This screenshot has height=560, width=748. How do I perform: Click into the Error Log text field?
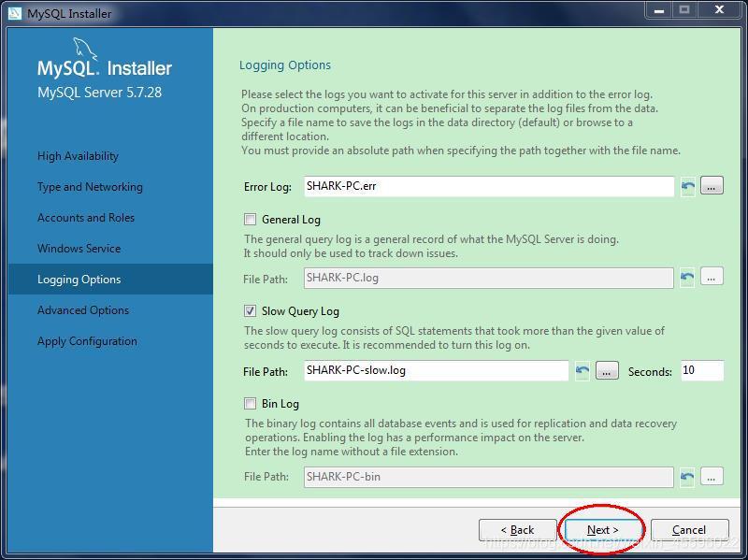click(x=489, y=186)
